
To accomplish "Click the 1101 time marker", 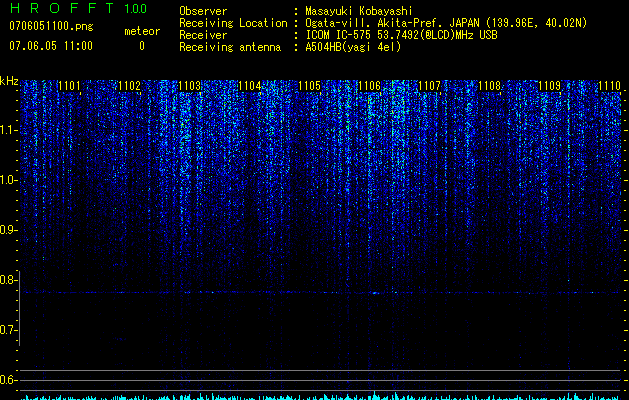I will coord(69,85).
